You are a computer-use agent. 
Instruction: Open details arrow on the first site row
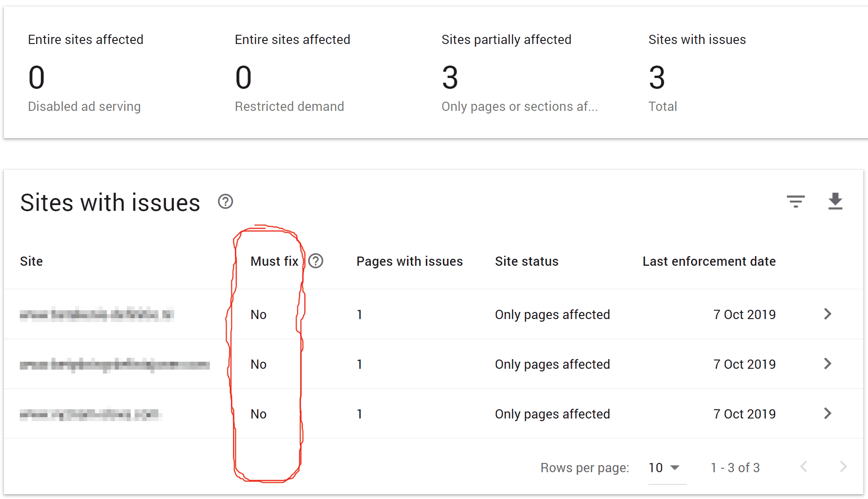pos(828,314)
